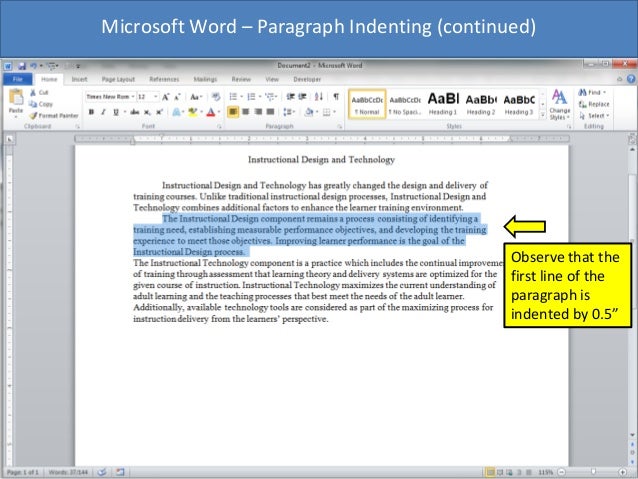Save document from Quick Access Toolbar

[x=22, y=66]
